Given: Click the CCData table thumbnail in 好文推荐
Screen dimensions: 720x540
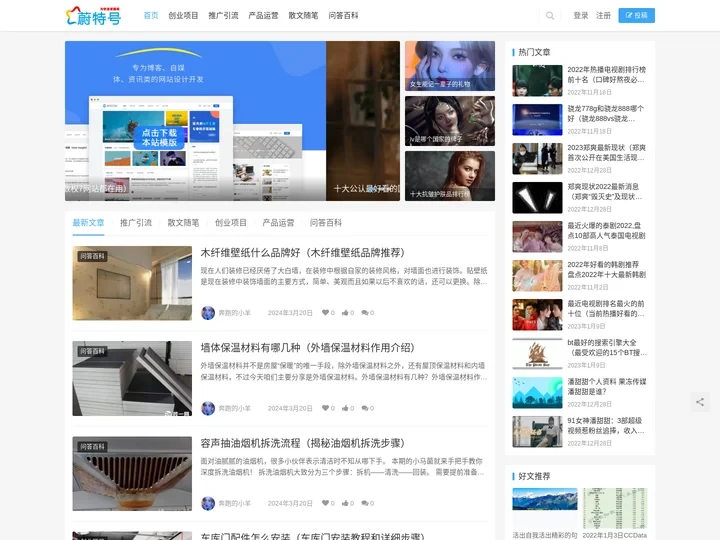Looking at the screenshot, I should tap(615, 508).
